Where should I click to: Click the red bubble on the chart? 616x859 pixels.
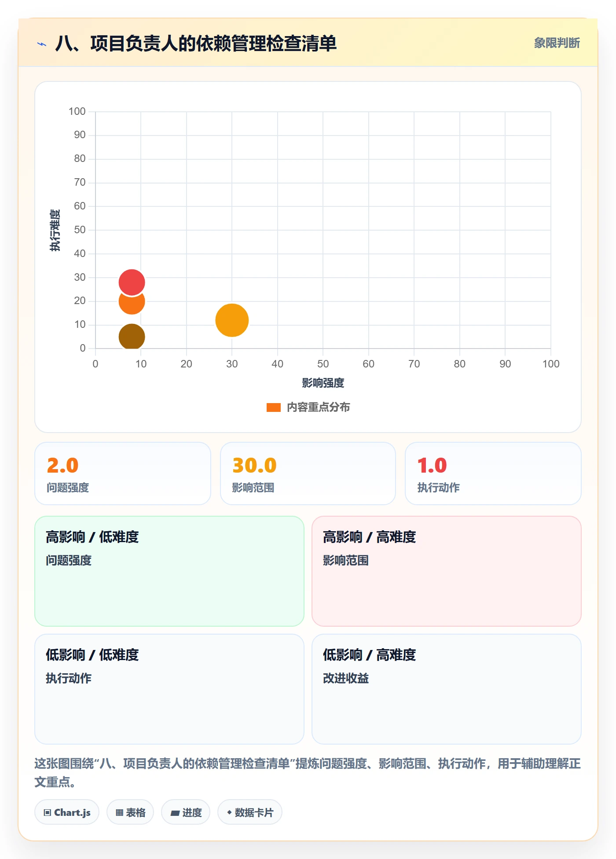click(132, 282)
